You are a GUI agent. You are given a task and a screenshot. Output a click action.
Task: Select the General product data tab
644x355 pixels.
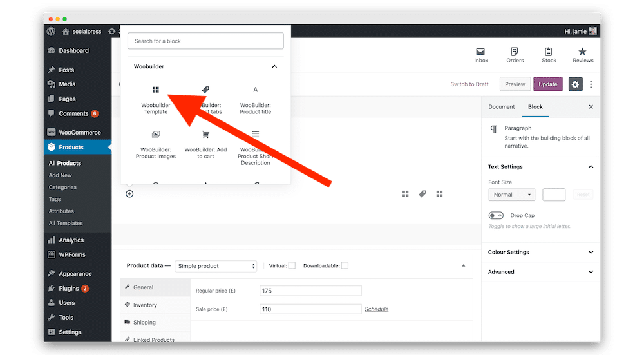[155, 287]
